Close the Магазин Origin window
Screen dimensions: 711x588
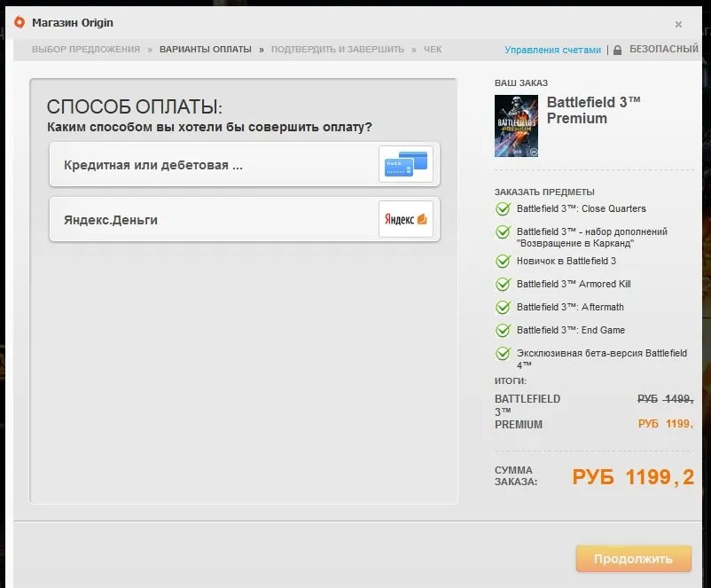tap(678, 25)
